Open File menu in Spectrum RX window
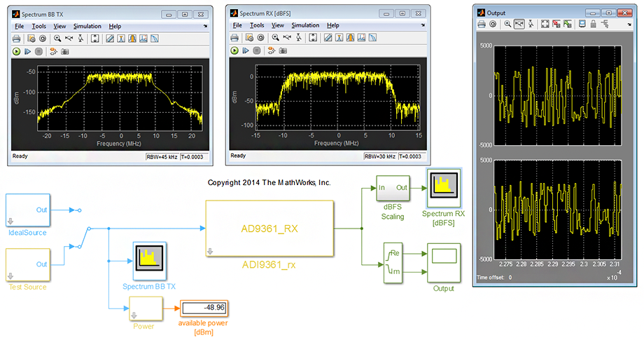 click(x=237, y=25)
